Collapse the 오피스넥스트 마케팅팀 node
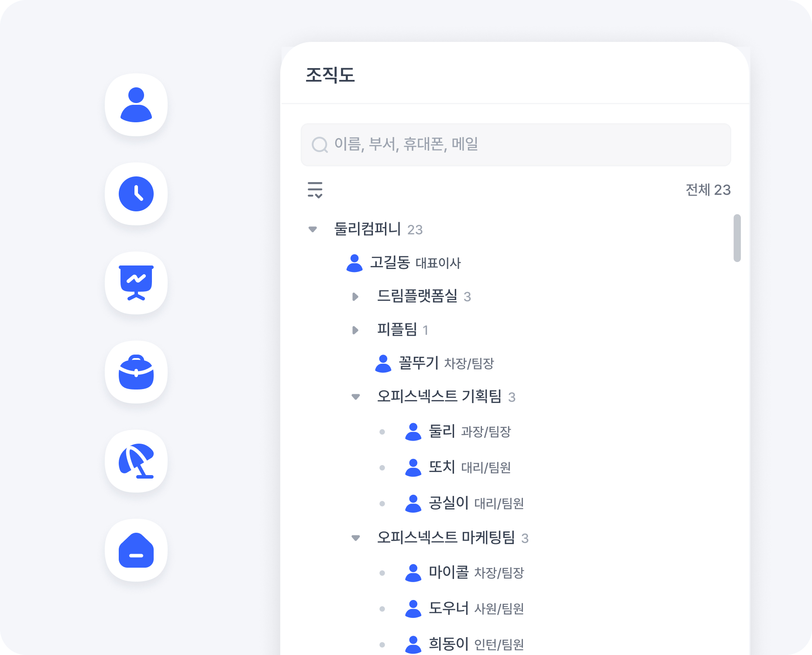 coord(356,538)
